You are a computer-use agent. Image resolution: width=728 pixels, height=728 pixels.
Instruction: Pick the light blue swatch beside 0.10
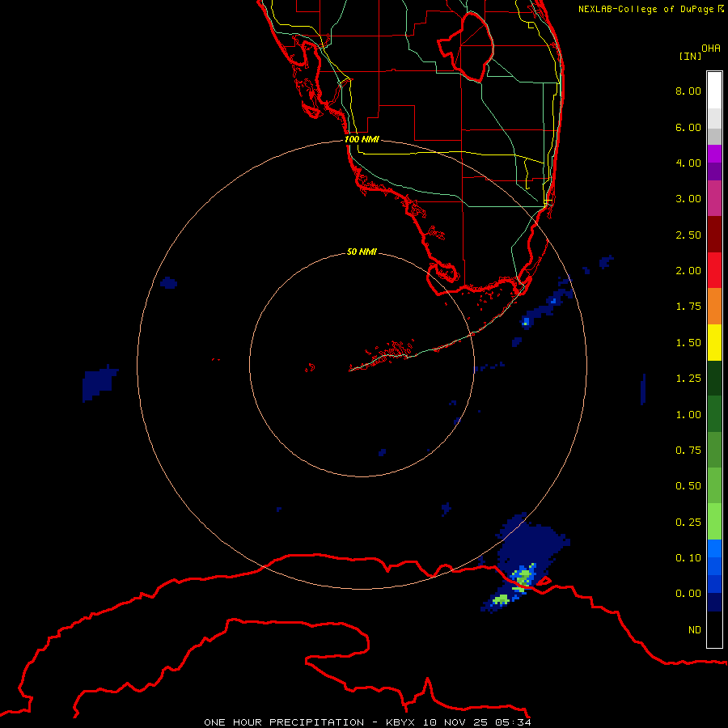click(714, 548)
